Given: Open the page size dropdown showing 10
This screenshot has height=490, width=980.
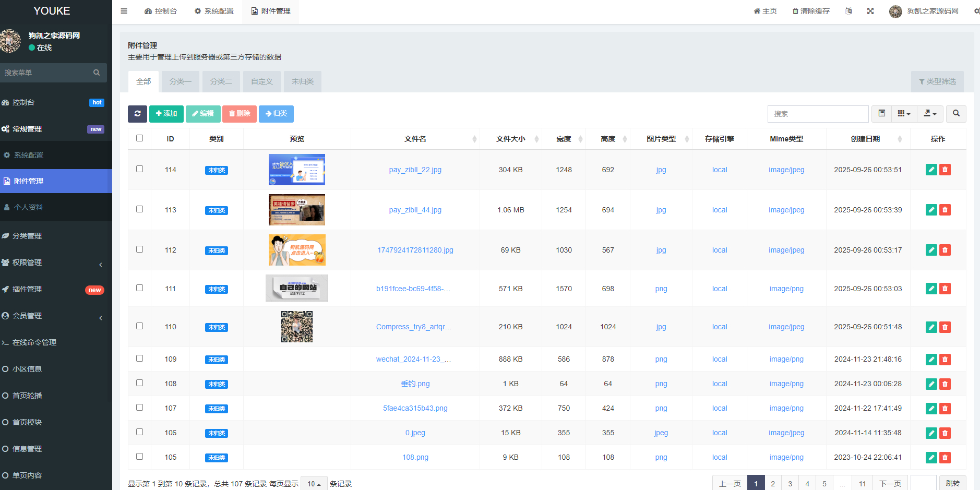Looking at the screenshot, I should coord(314,484).
